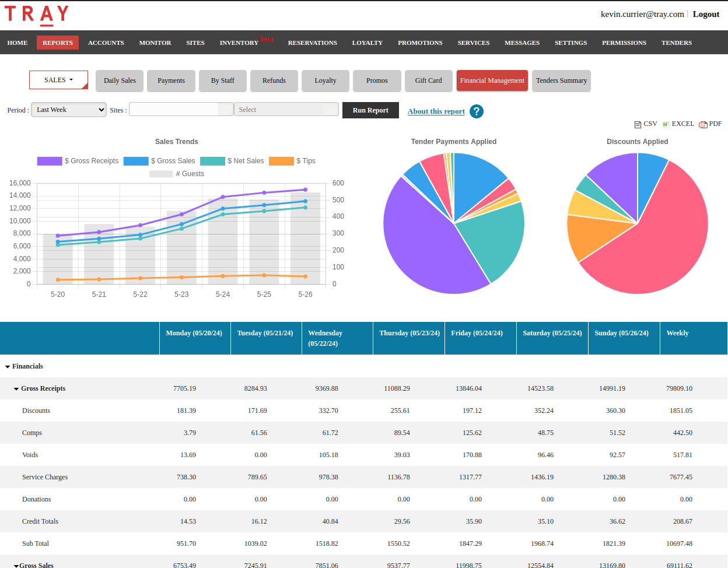The height and width of the screenshot is (568, 728).
Task: Toggle the # Guests legend series
Action: tap(177, 174)
